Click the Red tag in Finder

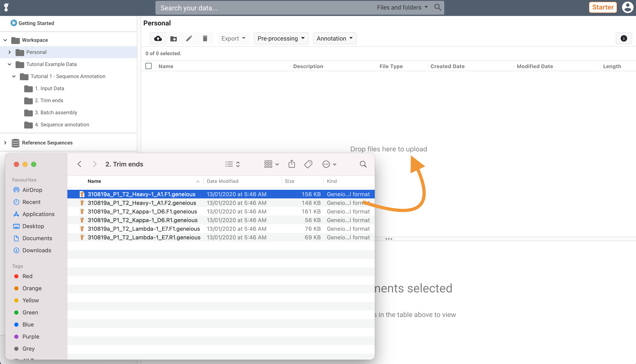click(23, 276)
